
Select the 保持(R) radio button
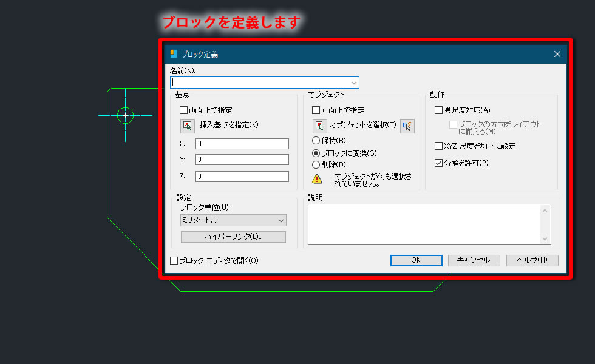(316, 141)
